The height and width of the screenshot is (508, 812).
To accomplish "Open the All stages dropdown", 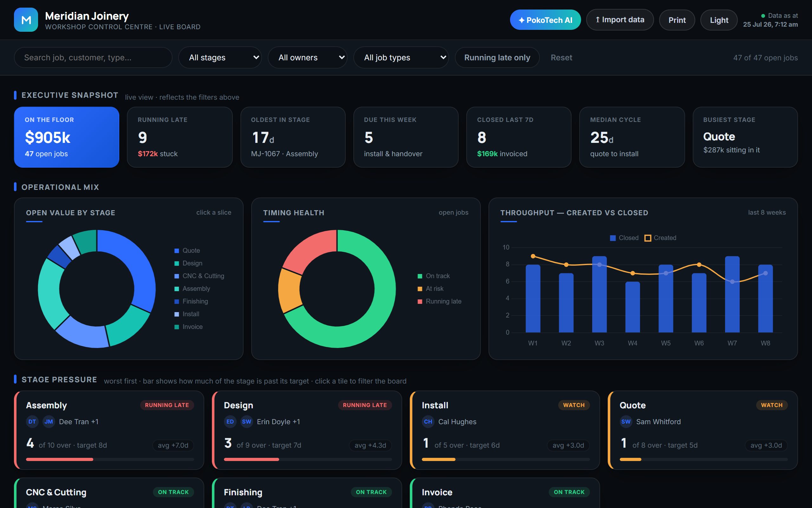I will point(220,57).
